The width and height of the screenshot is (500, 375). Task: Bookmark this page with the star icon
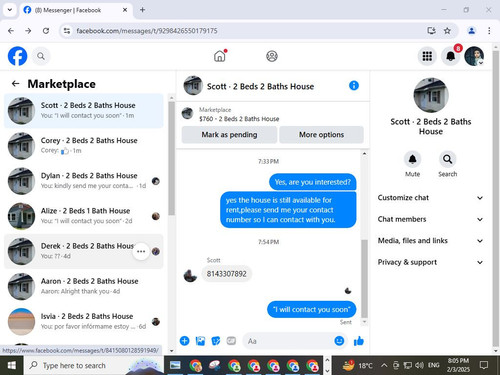tap(447, 31)
